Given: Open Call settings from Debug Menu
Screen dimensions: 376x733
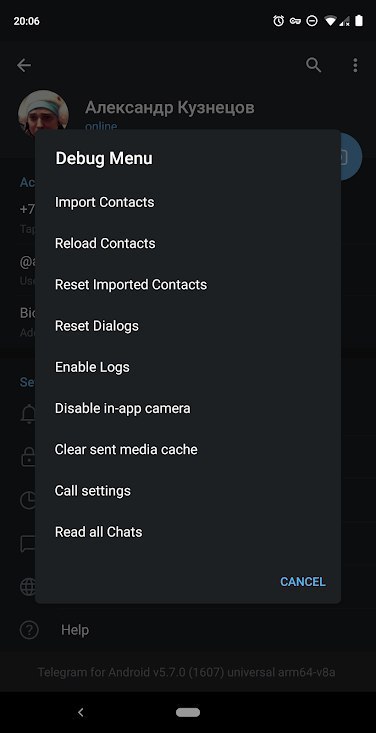Looking at the screenshot, I should pos(188,490).
